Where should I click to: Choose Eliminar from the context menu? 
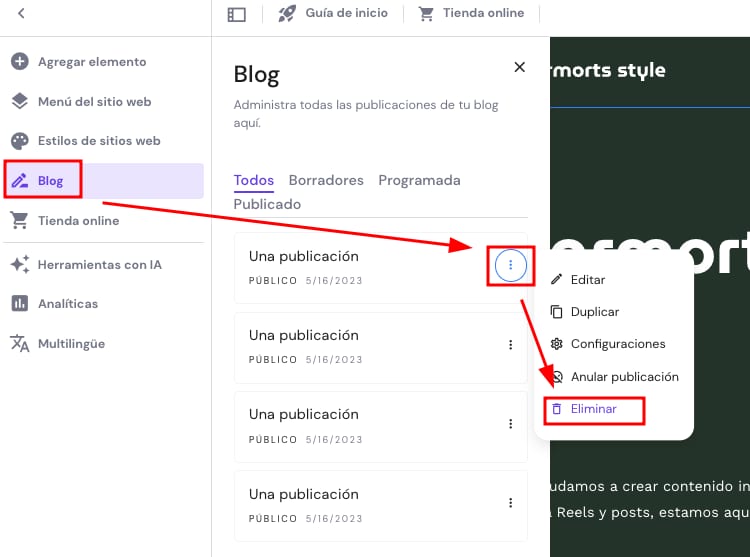pos(593,409)
